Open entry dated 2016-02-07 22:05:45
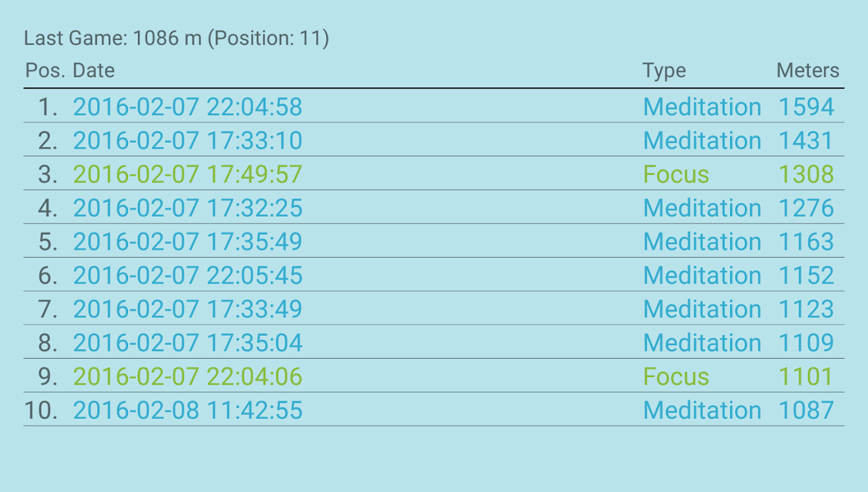 188,275
